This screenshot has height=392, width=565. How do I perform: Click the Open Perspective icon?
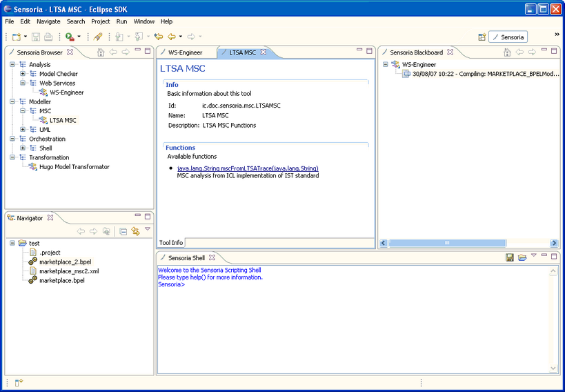pos(482,37)
